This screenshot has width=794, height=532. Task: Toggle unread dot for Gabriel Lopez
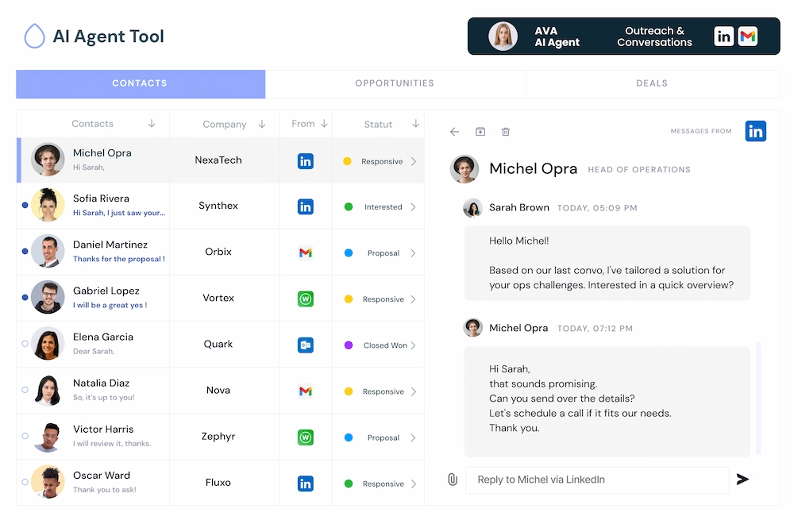point(25,297)
